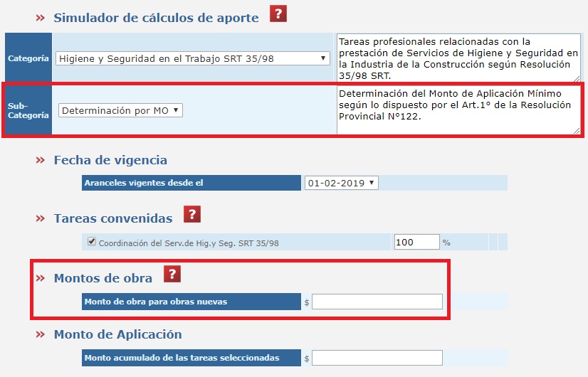
Task: Click the Monto acumulado de las tareas field
Action: (x=377, y=358)
